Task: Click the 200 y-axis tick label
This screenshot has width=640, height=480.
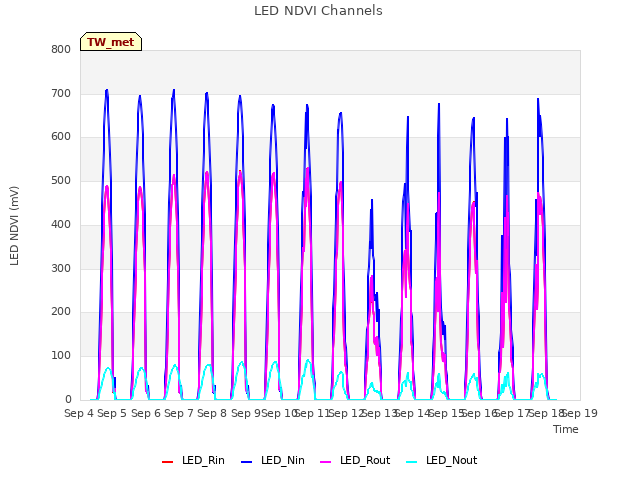Action: (x=61, y=311)
